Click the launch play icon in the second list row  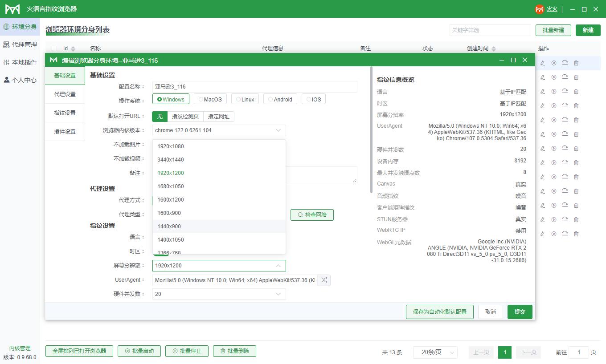tap(554, 77)
